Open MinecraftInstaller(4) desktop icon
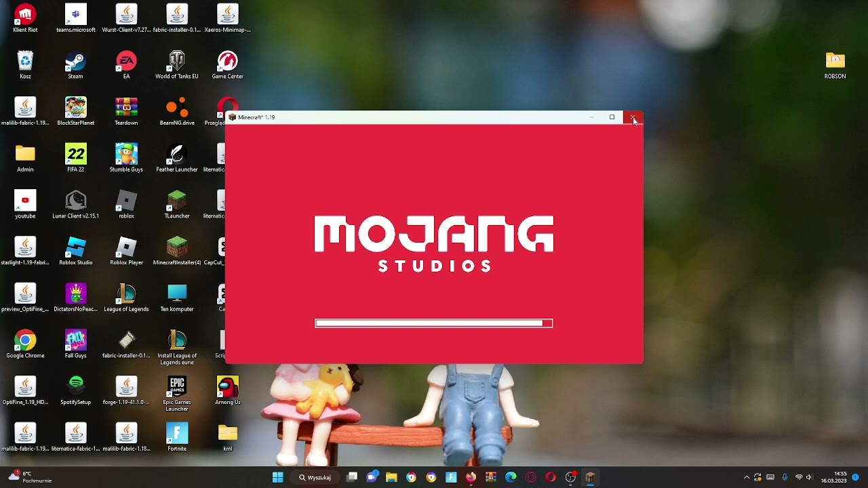 [177, 251]
